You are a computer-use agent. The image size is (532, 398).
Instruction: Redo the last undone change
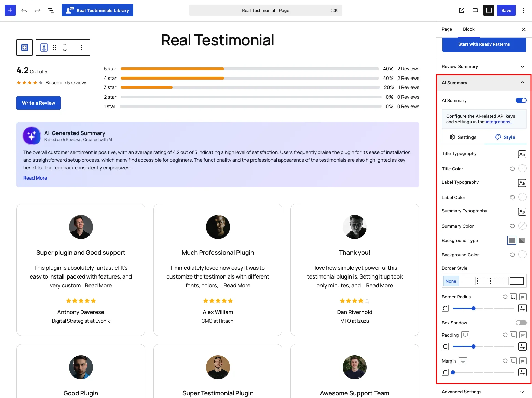[x=38, y=10]
